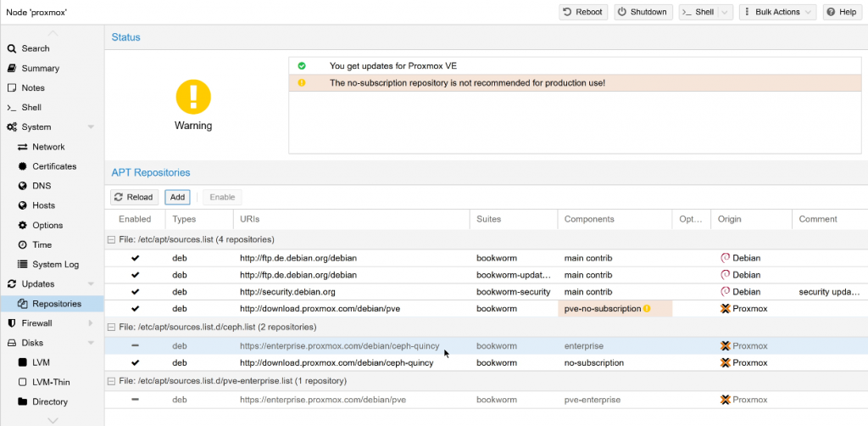
Task: Click the sidebar scroll-up chevron
Action: [x=53, y=33]
